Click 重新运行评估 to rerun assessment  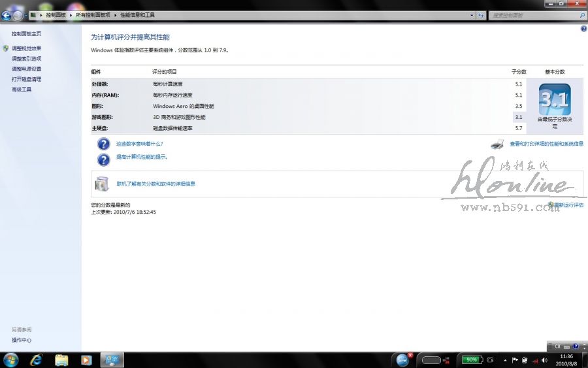(568, 205)
